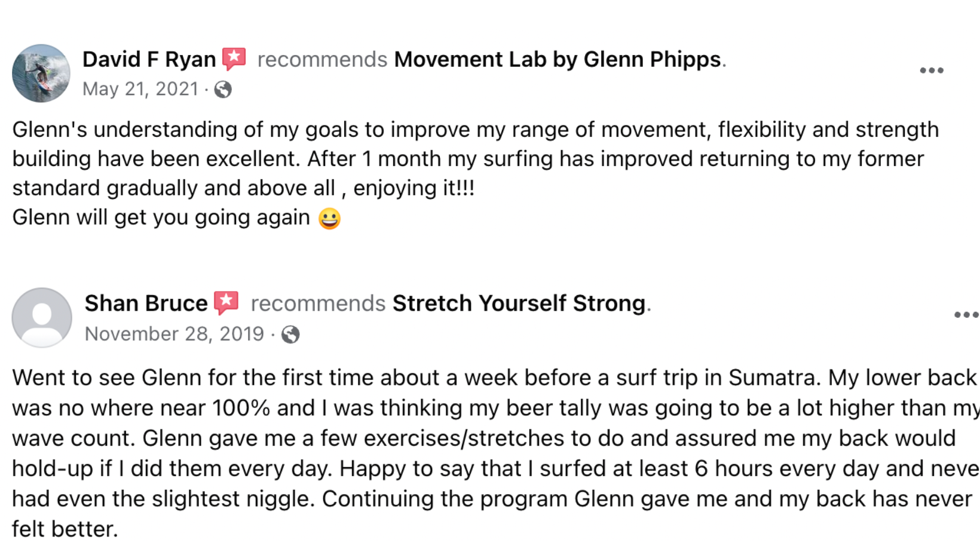
Task: Click the November 28, 2019 timestamp
Action: 174,333
